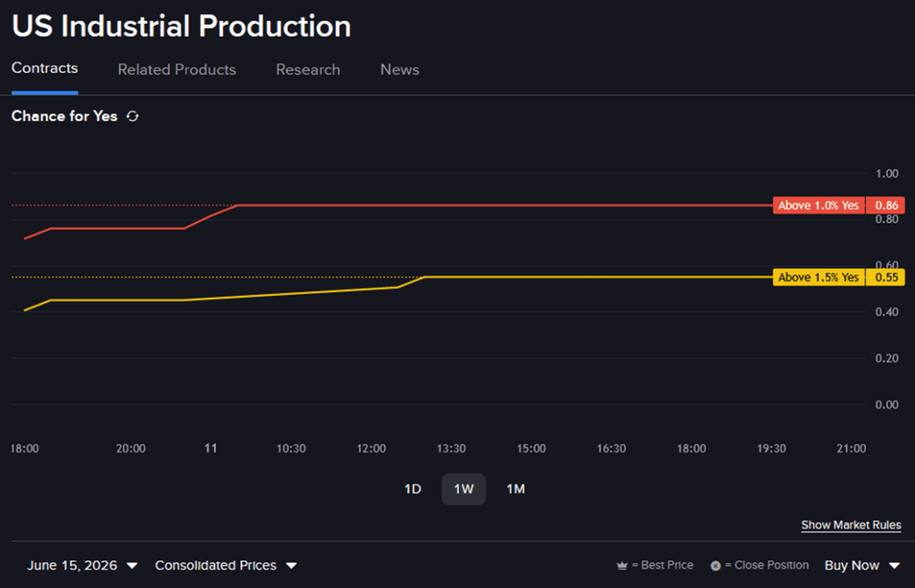
Task: Click the 19:30 time axis label
Action: 771,448
